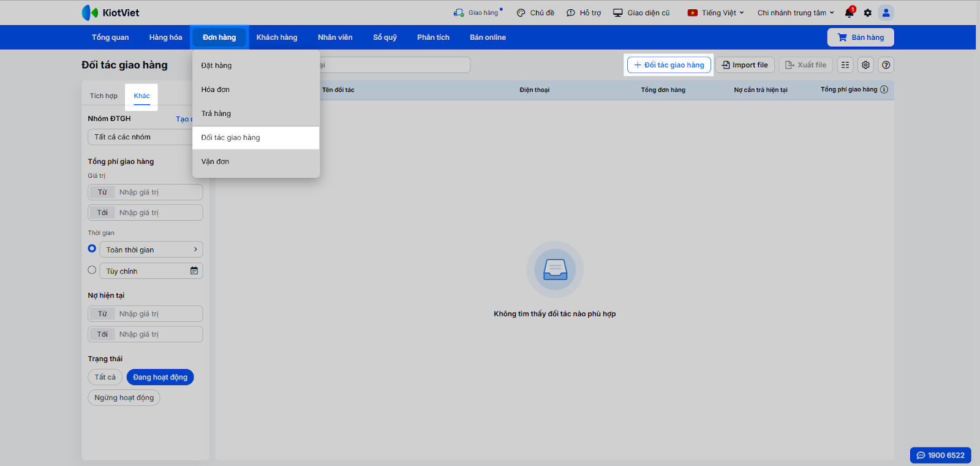Open the help question mark icon
This screenshot has width=980, height=466.
[x=886, y=65]
